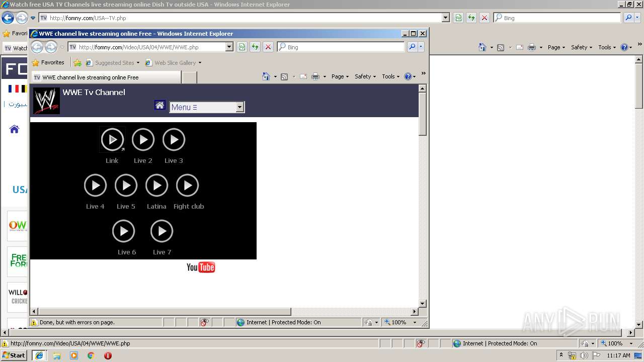Play the Live 6 stream
Viewport: 644px width, 362px height.
click(x=123, y=231)
